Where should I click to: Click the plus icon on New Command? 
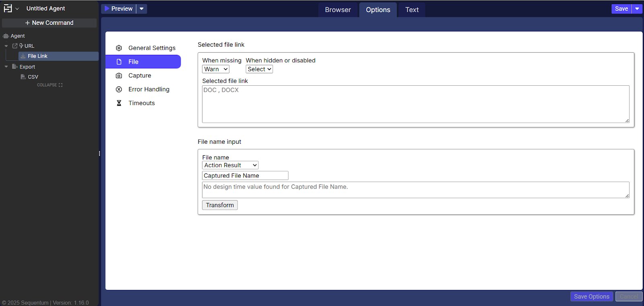(x=27, y=23)
